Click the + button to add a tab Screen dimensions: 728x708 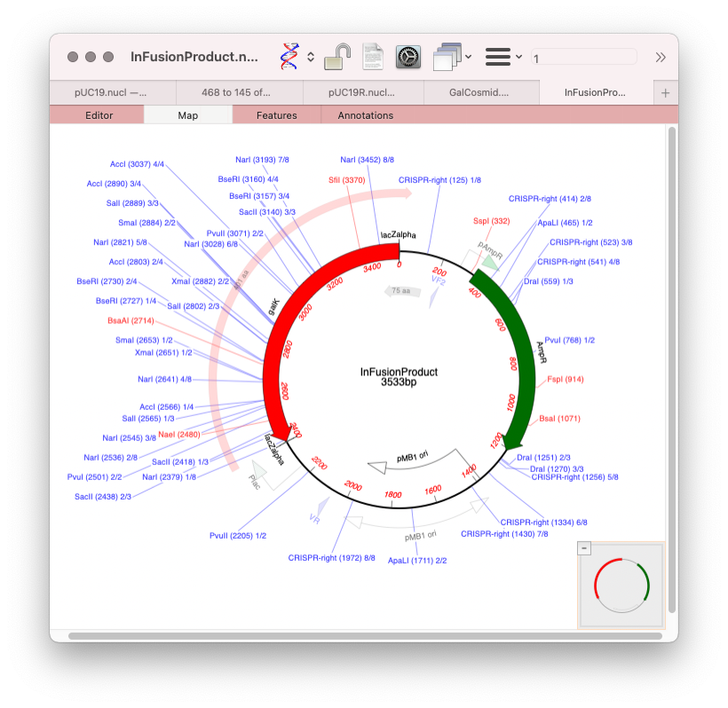point(665,91)
